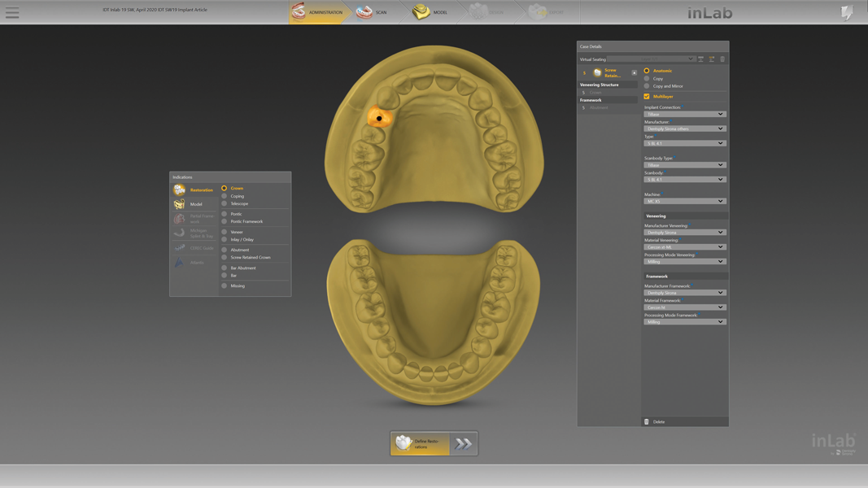Viewport: 868px width, 488px height.
Task: Open the Implant Connection dropdown
Action: click(683, 113)
